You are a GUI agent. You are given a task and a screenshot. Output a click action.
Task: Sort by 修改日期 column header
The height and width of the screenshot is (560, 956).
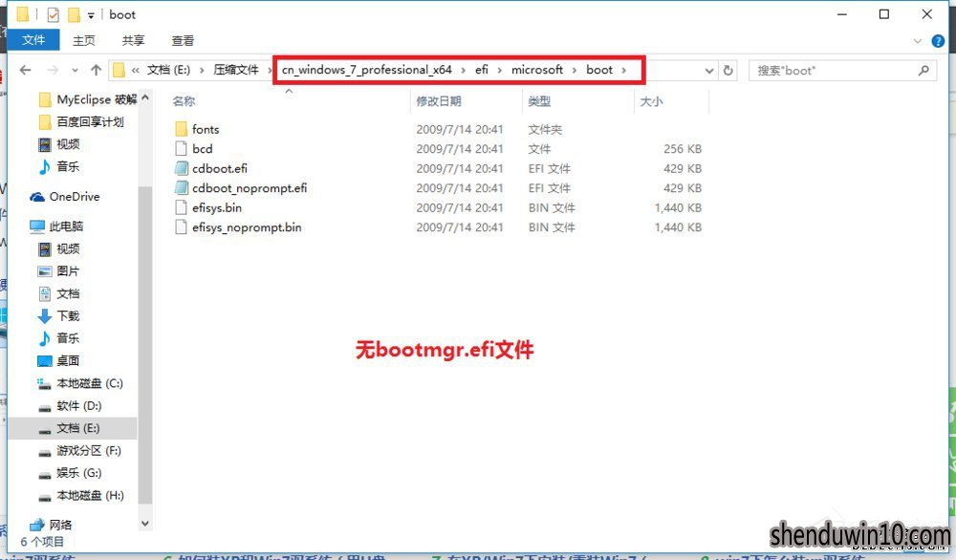(x=439, y=101)
